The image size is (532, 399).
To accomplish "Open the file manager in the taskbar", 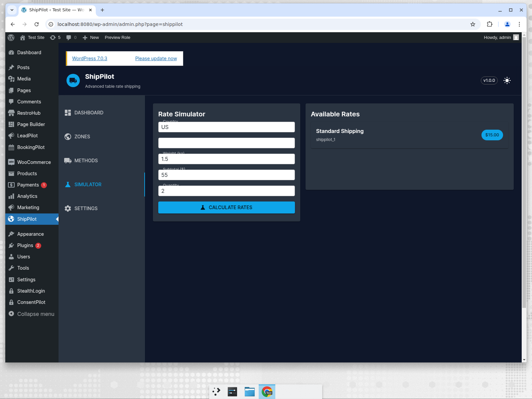I will pos(250,392).
